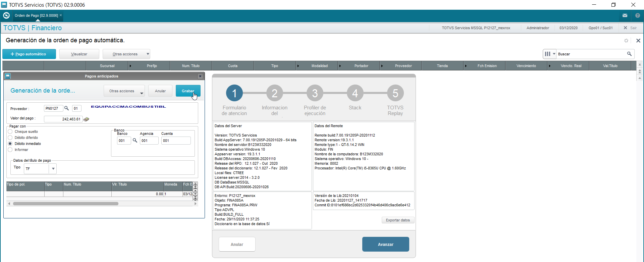Click the settings gear icon near the page title
644x262 pixels.
(626, 41)
